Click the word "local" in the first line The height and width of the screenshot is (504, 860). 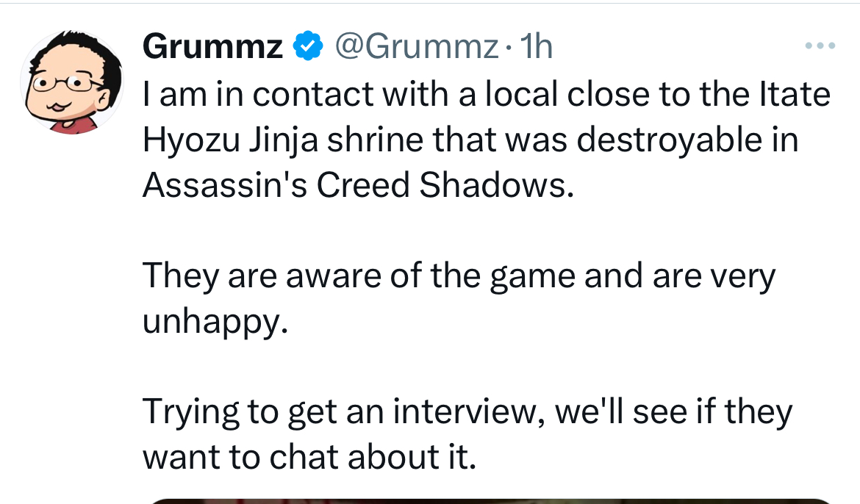(x=521, y=94)
